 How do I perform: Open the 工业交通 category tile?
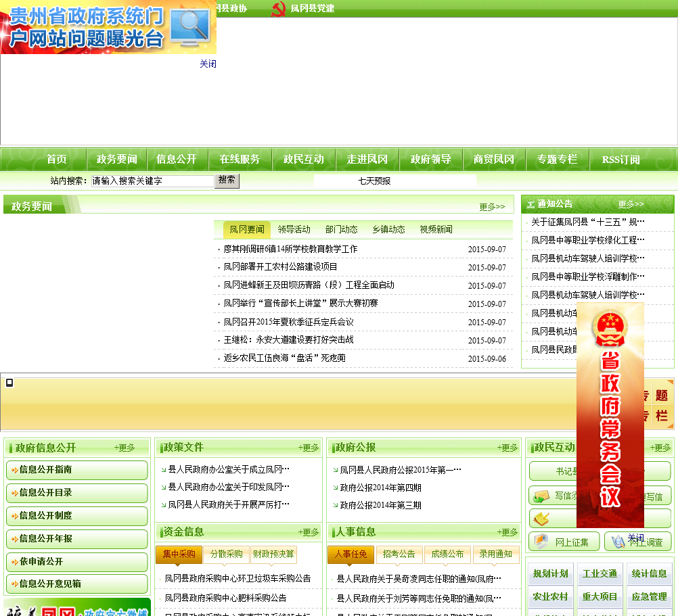[600, 573]
